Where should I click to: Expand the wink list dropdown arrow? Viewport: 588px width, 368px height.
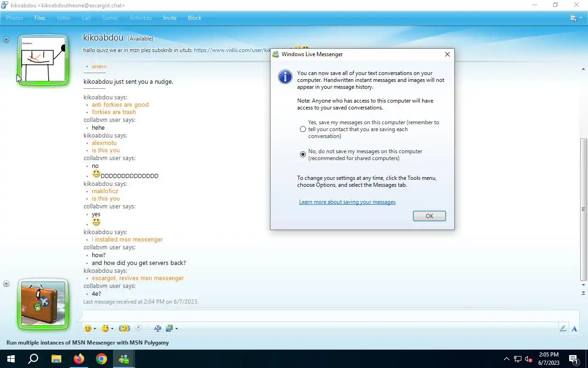pyautogui.click(x=112, y=328)
